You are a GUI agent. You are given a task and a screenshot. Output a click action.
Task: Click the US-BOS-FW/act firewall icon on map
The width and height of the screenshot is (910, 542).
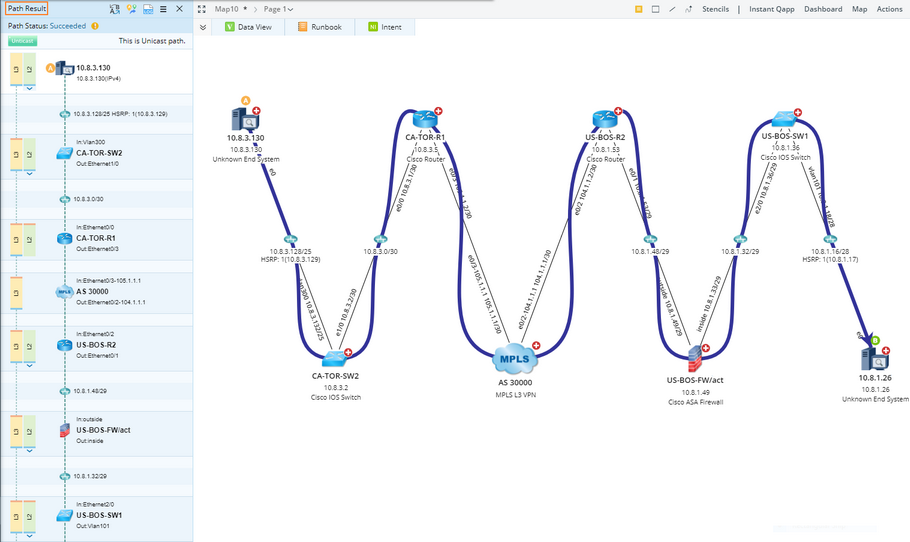[x=695, y=359]
